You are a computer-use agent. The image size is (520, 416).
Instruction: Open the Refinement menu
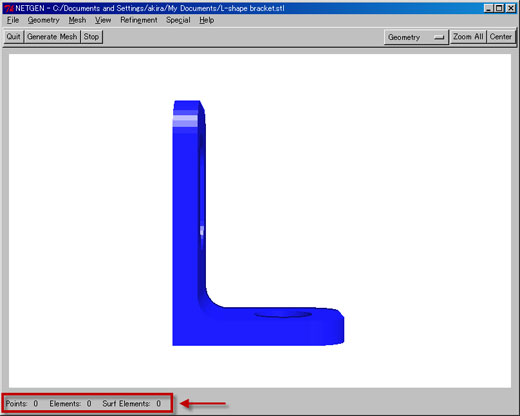coord(139,20)
